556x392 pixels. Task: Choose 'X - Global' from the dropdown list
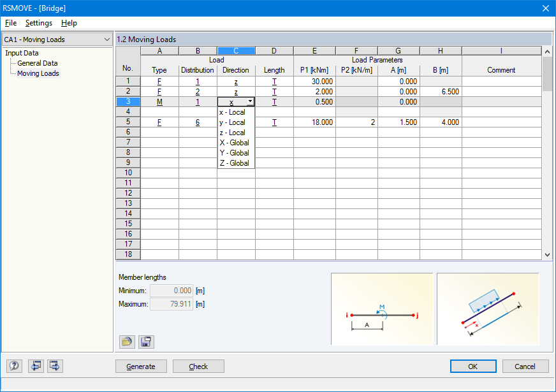(236, 143)
